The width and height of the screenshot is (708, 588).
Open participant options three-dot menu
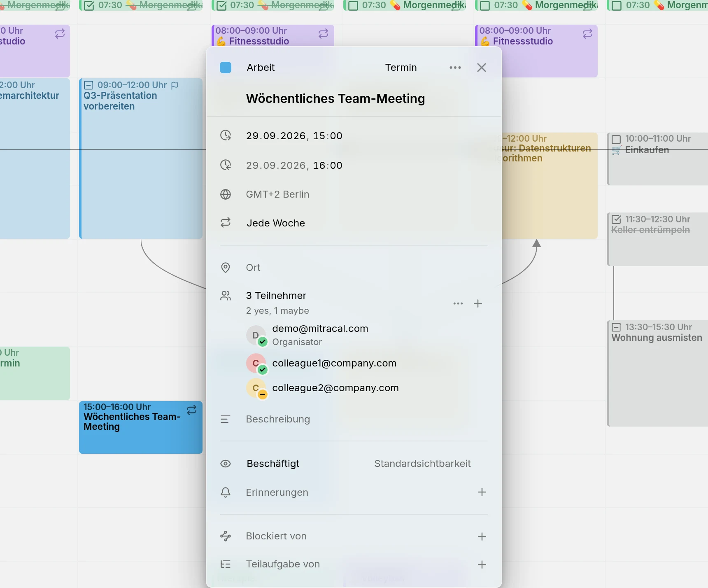coord(458,303)
